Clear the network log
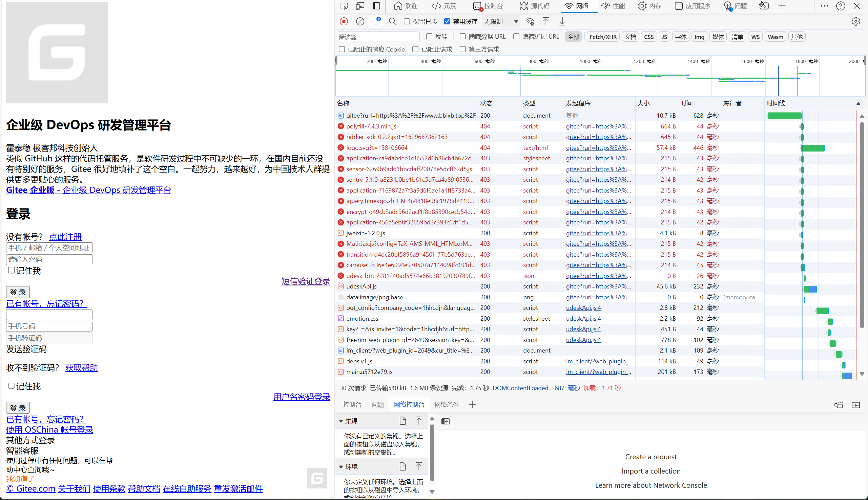Screen dimensions: 868x500 pos(360,21)
